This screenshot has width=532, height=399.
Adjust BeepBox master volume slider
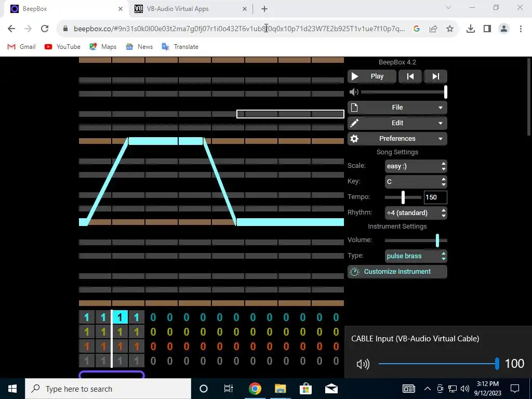click(404, 92)
